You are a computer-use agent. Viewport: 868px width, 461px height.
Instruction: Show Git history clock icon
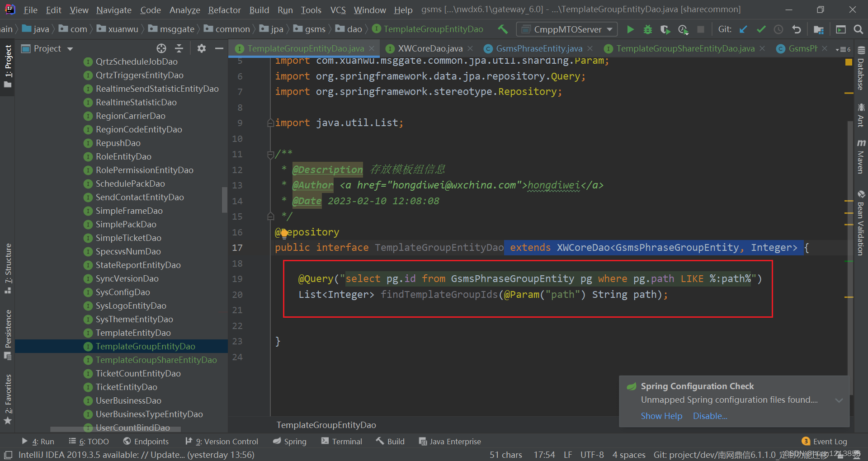point(778,29)
